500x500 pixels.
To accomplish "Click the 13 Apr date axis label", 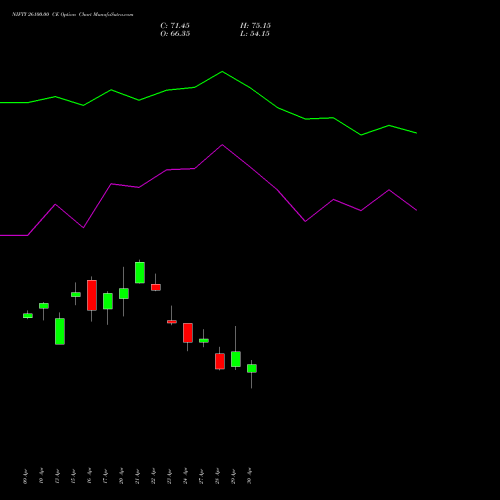I will coord(58,477).
